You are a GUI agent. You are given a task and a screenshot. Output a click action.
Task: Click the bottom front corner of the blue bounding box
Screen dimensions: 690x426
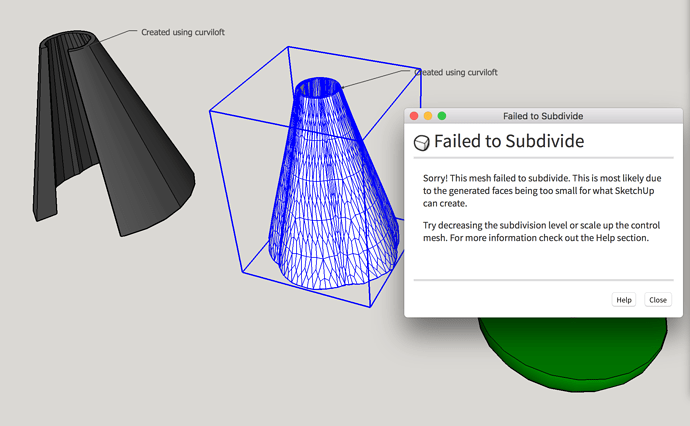tap(370, 307)
